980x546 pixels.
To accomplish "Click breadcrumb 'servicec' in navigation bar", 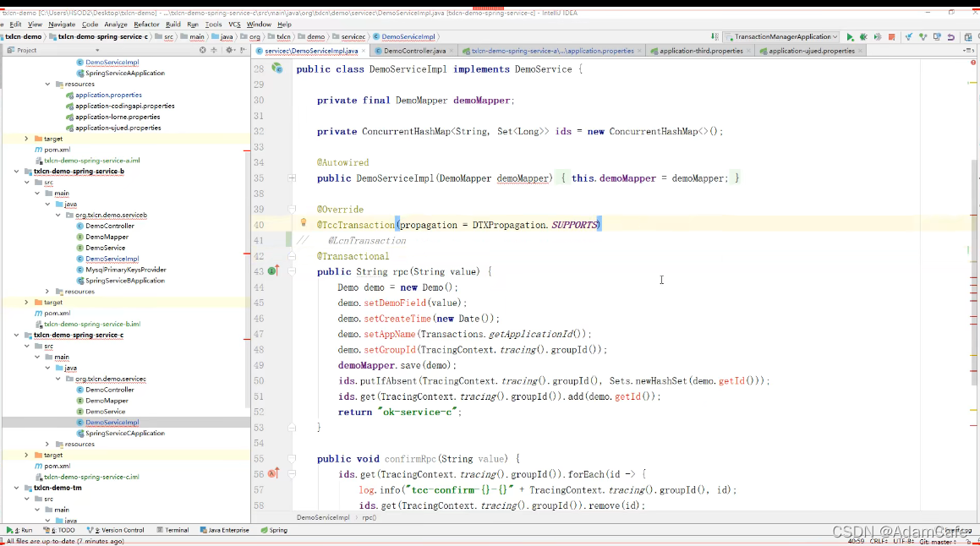I will click(353, 37).
